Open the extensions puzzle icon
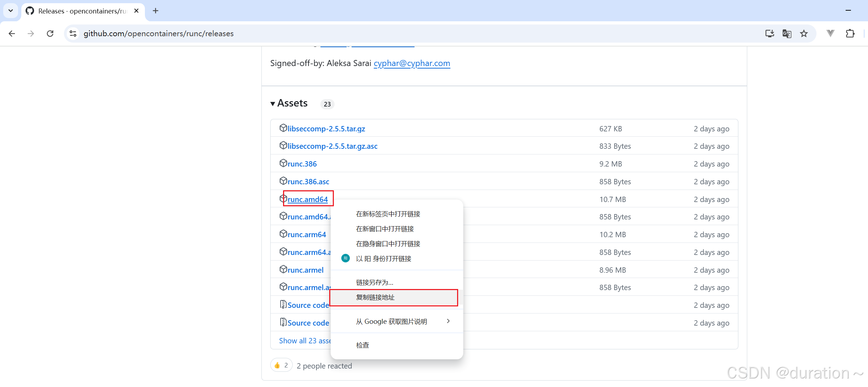 click(x=850, y=33)
